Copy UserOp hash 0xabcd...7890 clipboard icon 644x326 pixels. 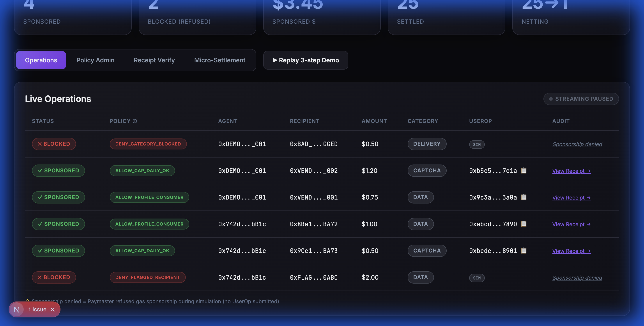tap(524, 224)
